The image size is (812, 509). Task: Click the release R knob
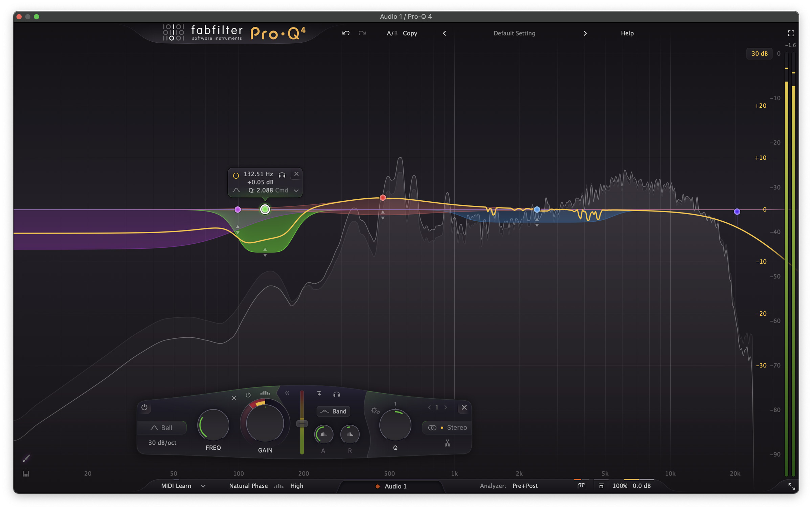tap(350, 435)
